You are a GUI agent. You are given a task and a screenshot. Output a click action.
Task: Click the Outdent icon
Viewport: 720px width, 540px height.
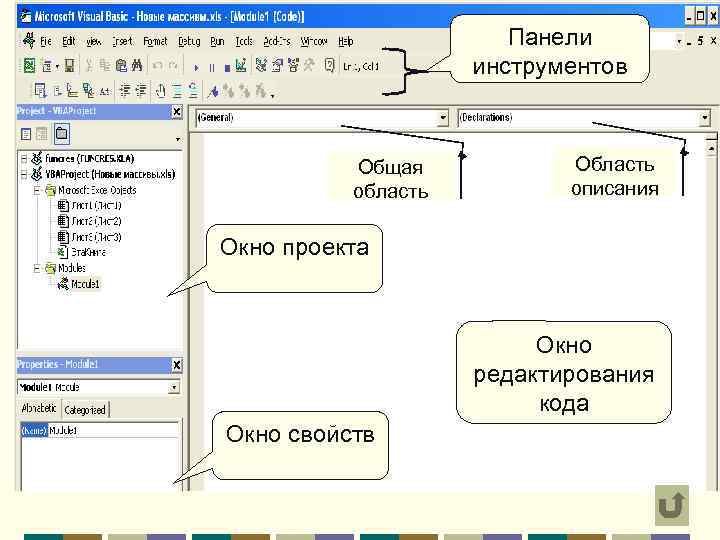[141, 91]
